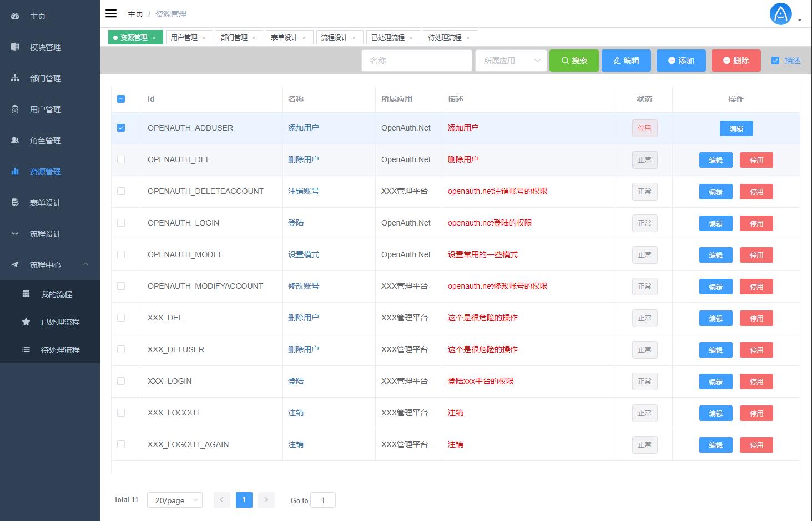Image resolution: width=812 pixels, height=521 pixels.
Task: Click the 模块管理 sidebar icon
Action: pos(15,47)
